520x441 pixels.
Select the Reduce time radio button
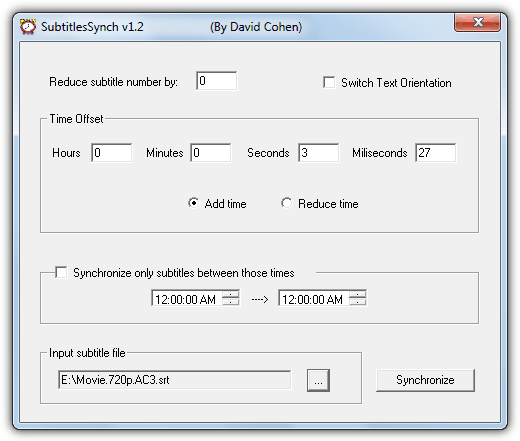[x=286, y=203]
